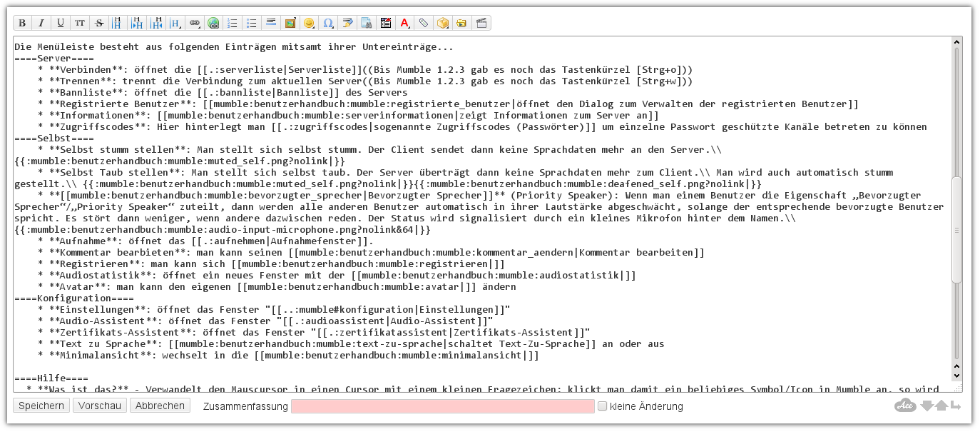
Task: Select the monospace (TT) formatting icon
Action: tap(79, 23)
